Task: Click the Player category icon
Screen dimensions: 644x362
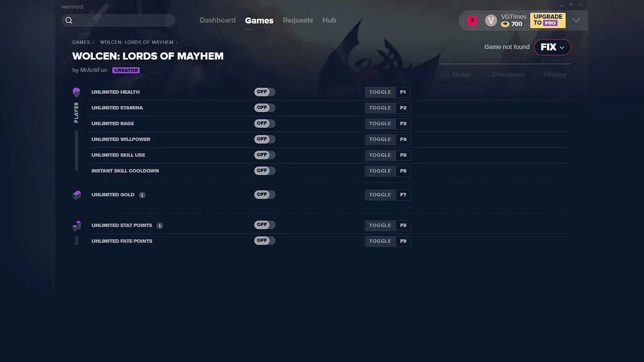Action: tap(76, 92)
